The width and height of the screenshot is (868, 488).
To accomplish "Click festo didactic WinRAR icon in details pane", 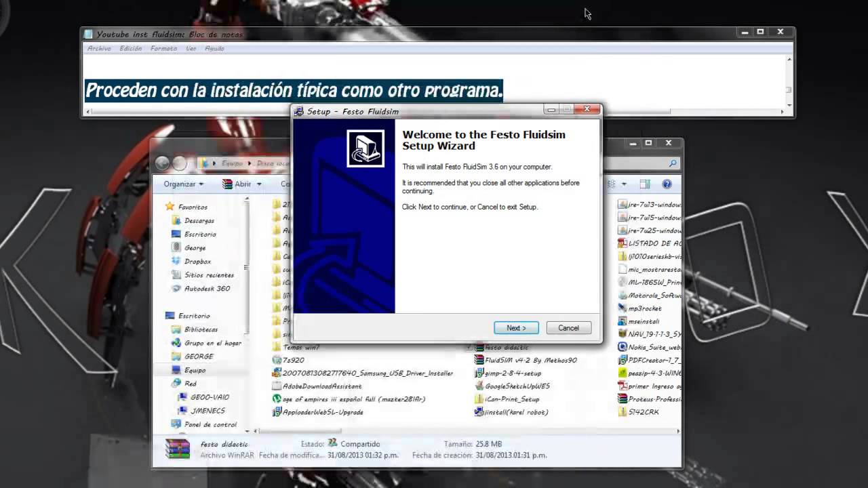I will click(x=178, y=449).
